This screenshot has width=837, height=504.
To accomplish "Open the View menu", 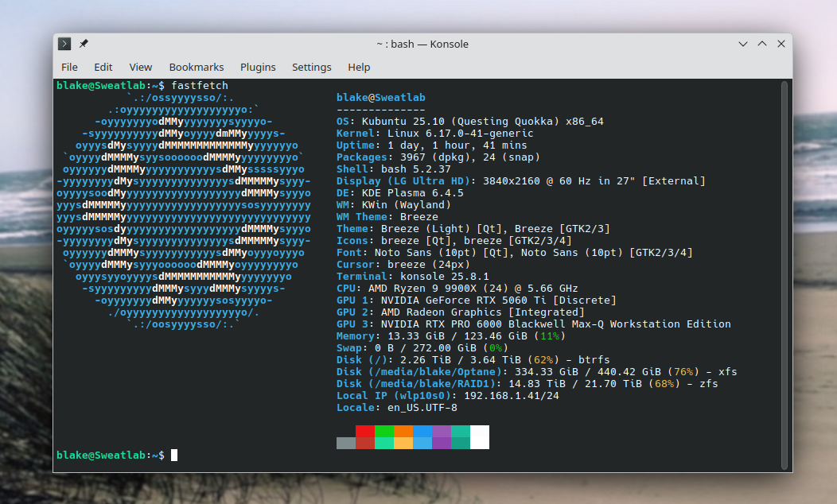I will point(140,68).
